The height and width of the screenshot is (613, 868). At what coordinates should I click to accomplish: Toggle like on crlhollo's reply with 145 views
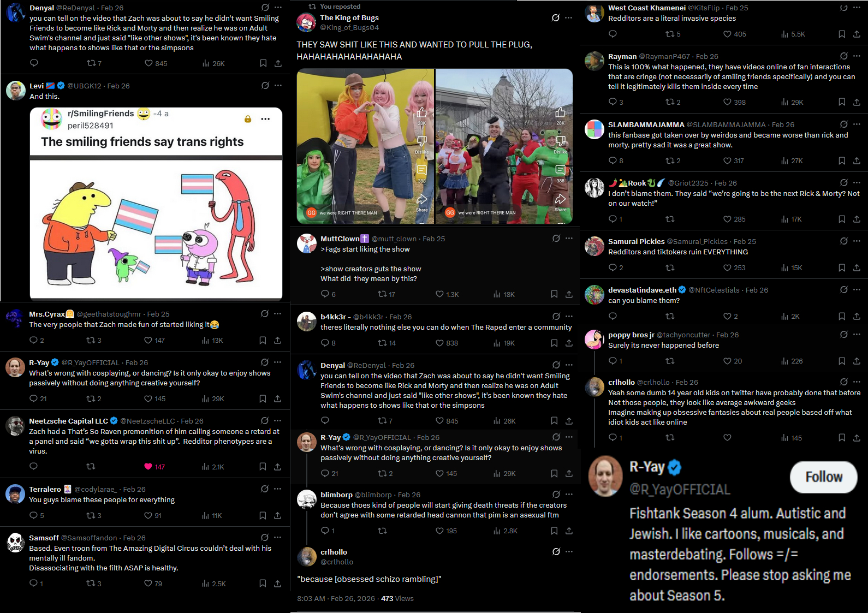(x=727, y=438)
